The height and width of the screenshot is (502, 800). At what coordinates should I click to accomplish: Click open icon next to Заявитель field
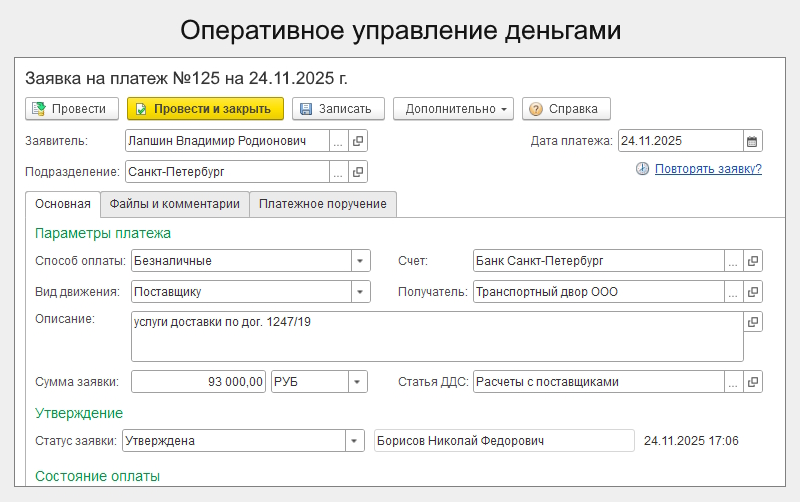[358, 141]
